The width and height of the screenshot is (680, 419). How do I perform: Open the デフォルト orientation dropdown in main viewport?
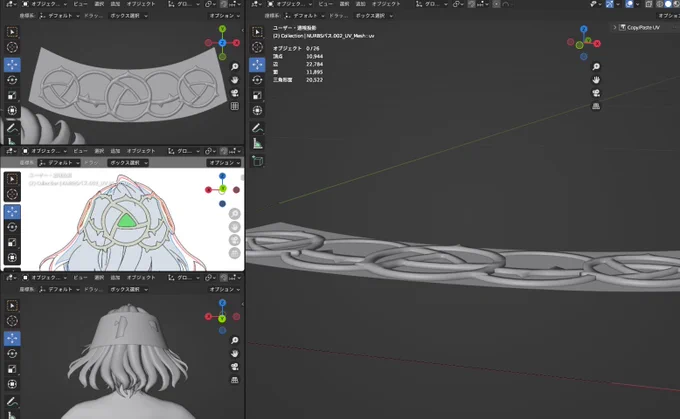(306, 16)
